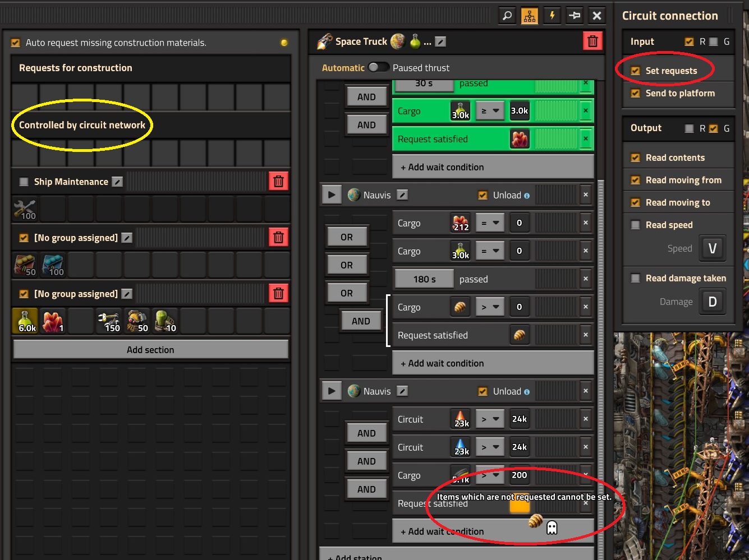
Task: Select the repair pack slot showing 100
Action: [25, 209]
